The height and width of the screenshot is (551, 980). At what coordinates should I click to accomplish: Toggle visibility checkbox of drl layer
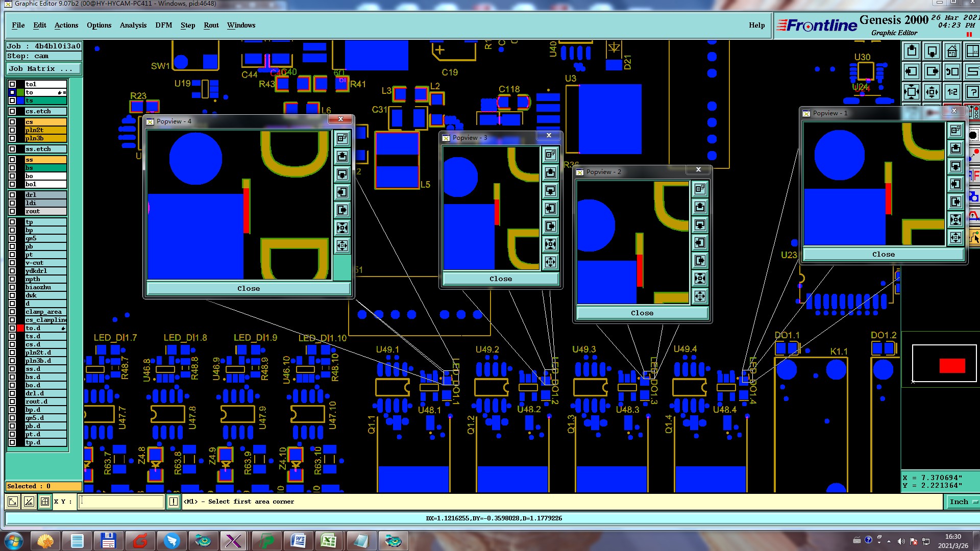coord(12,195)
